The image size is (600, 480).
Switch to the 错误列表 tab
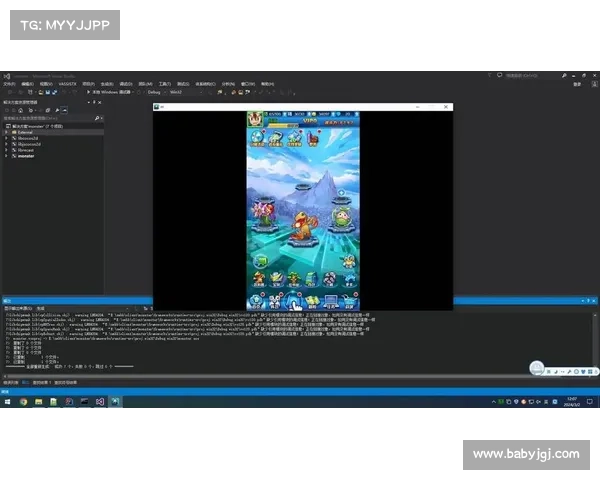[11, 382]
